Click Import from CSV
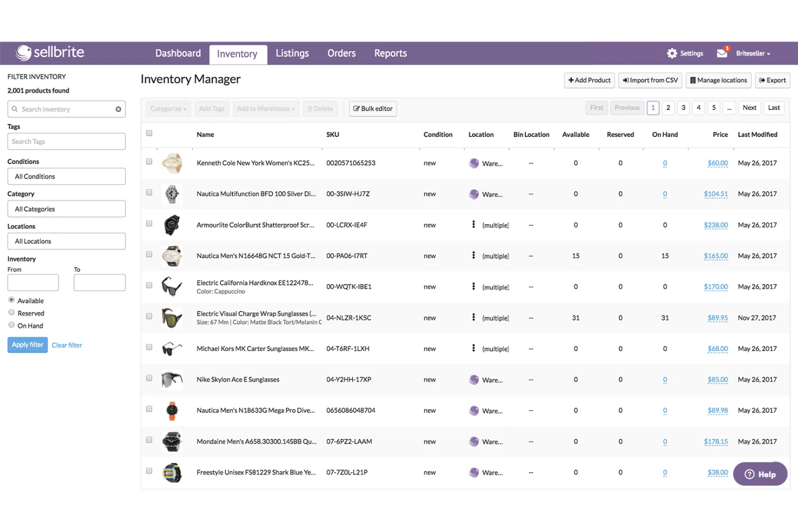The height and width of the screenshot is (532, 798). [650, 80]
